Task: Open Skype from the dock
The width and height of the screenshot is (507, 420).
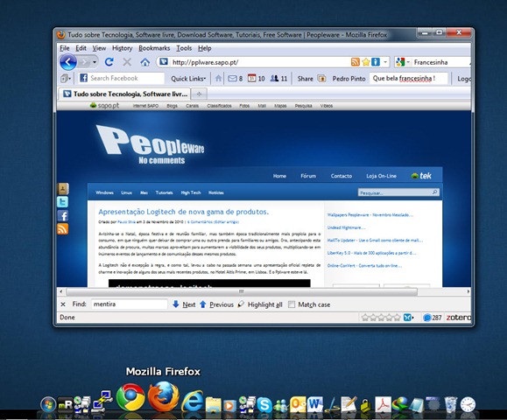Action: coord(264,405)
